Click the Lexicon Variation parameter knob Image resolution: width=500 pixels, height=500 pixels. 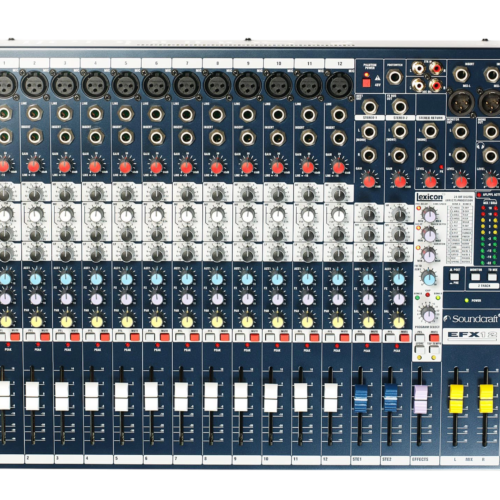[x=430, y=256]
